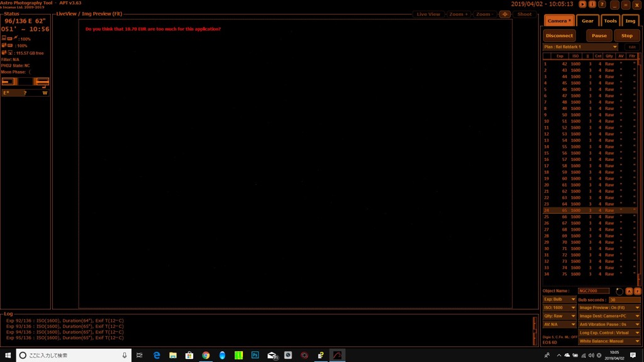Expand the Anti Vibration Pause: 0s dropdown
The width and height of the screenshot is (644, 362).
[609, 325]
